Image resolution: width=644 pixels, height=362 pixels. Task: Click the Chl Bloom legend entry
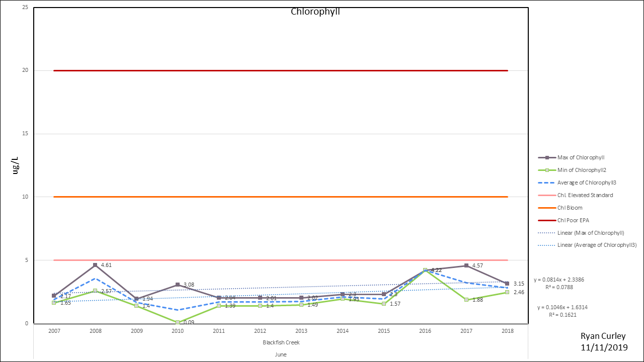coord(570,208)
